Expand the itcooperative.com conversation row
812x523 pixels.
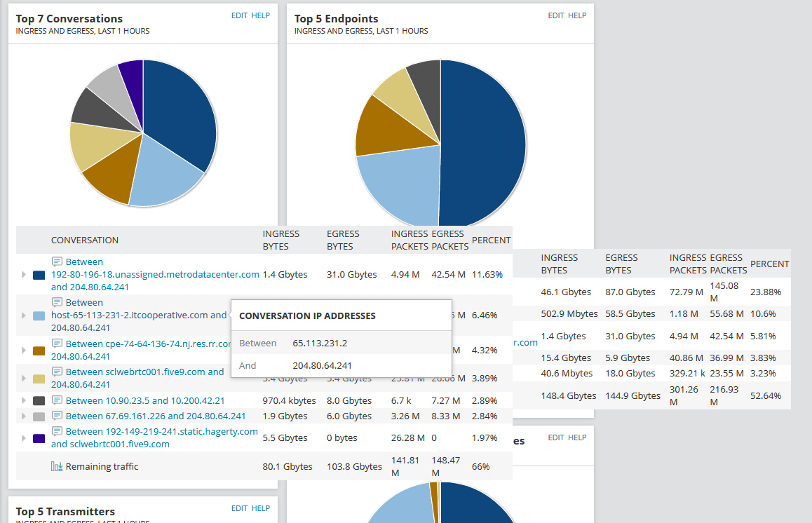tap(23, 315)
